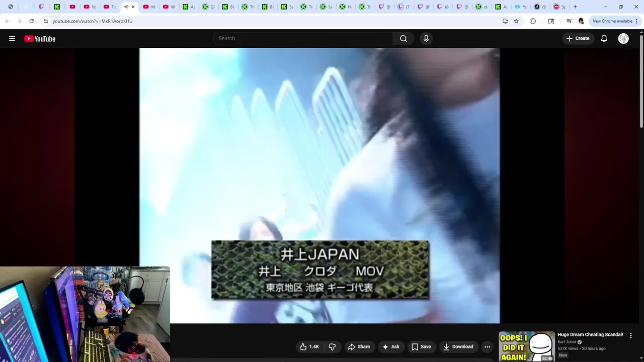This screenshot has width=644, height=362.
Task: Open options for the recommended Karl Jobst video
Action: pos(631,335)
